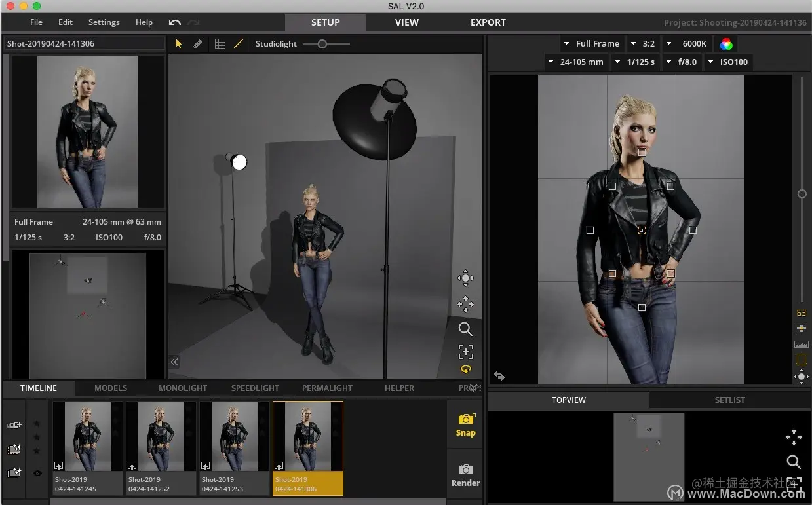Switch to the EXPORT tab
The height and width of the screenshot is (505, 812).
pyautogui.click(x=488, y=22)
